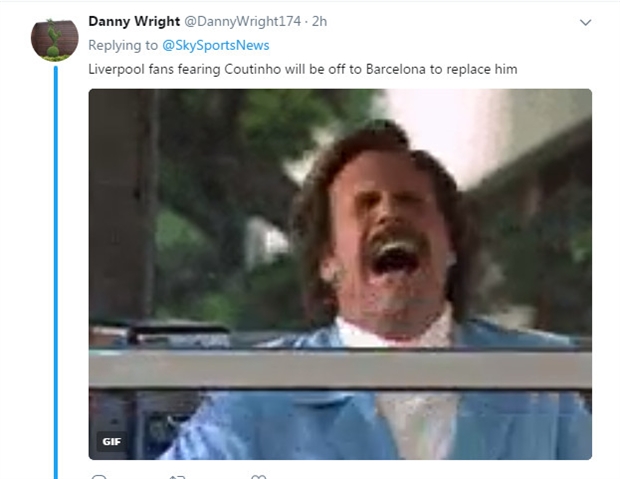
Task: Click the 'Replying to' label
Action: point(123,45)
